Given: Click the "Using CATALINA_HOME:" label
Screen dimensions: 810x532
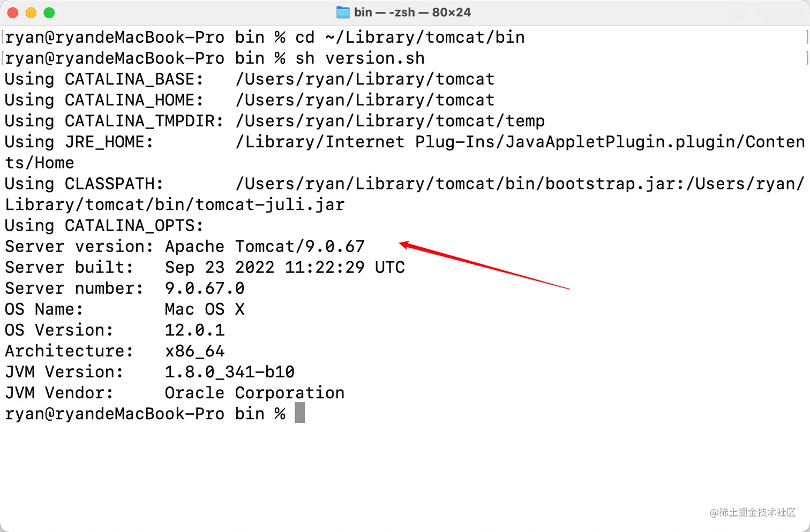Looking at the screenshot, I should [x=104, y=100].
